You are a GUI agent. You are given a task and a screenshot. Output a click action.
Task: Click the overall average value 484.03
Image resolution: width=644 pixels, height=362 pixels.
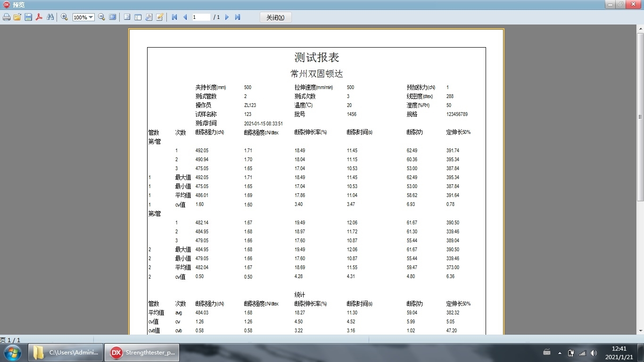coord(202,313)
